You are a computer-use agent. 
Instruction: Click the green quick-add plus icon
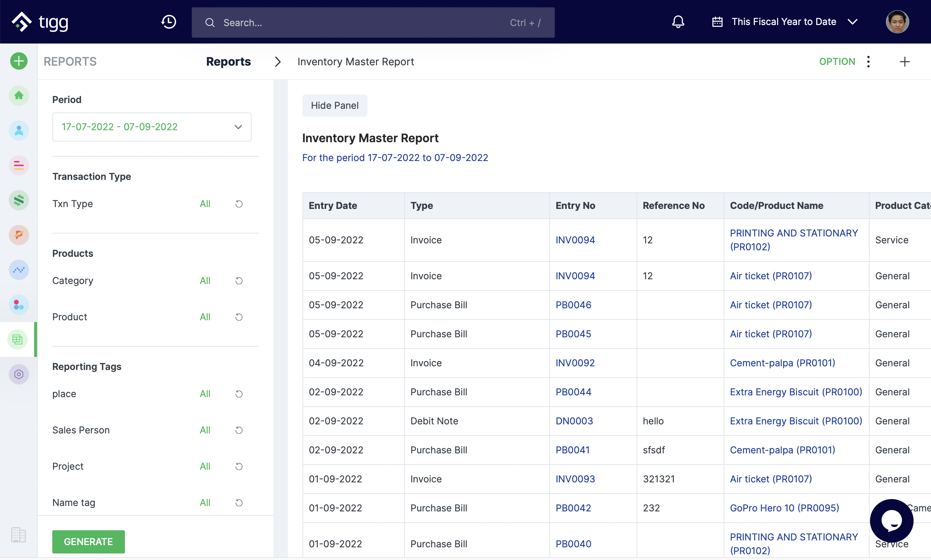click(x=19, y=61)
